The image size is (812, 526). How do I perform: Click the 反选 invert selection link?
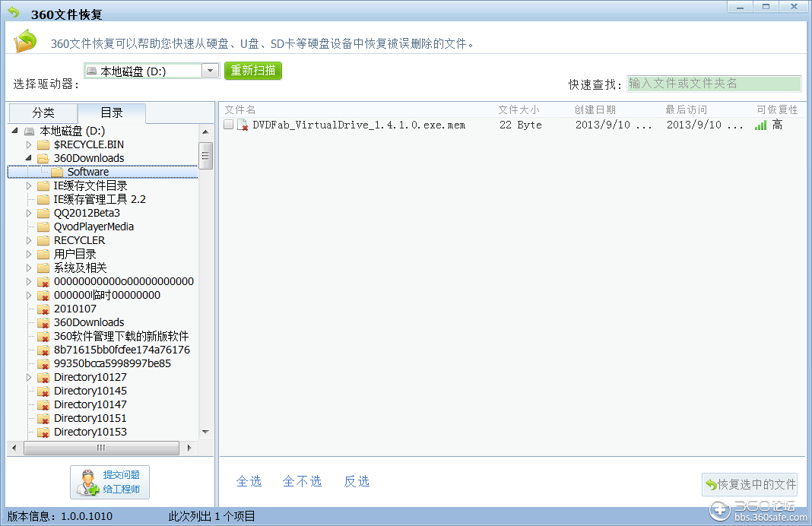pyautogui.click(x=357, y=481)
